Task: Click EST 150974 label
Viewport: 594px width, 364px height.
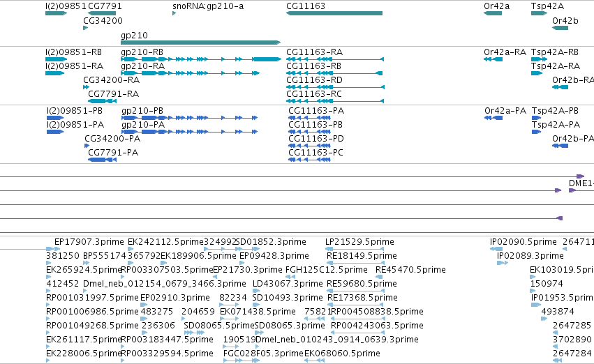Action: (547, 284)
